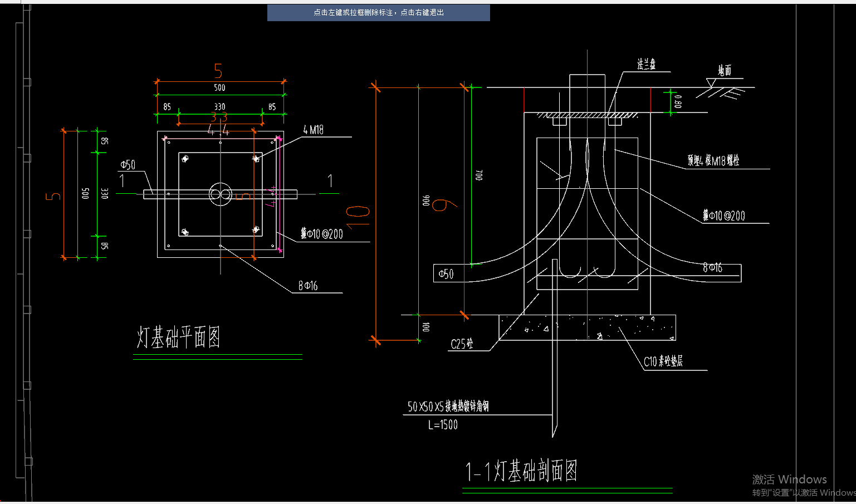Click the 'C10素砼垫层' cushion layer label
The height and width of the screenshot is (504, 856).
(663, 361)
